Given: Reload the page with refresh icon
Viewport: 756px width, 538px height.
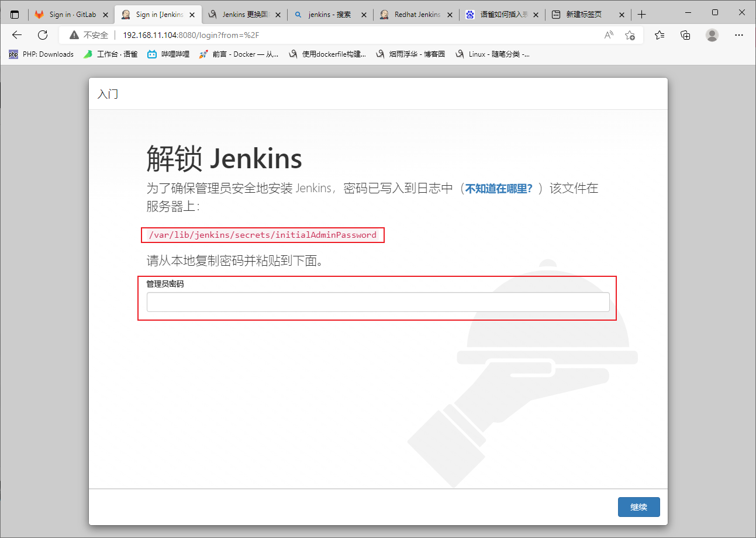Looking at the screenshot, I should pos(43,35).
